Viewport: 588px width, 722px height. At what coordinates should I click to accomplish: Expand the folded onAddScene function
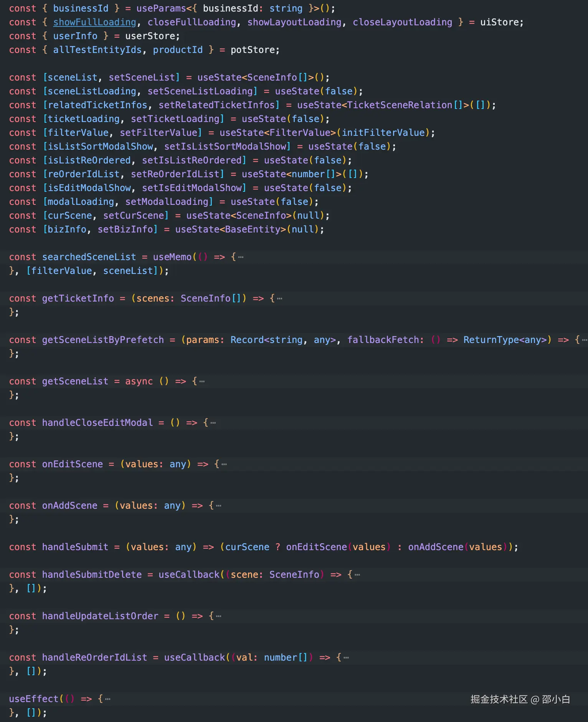[218, 506]
